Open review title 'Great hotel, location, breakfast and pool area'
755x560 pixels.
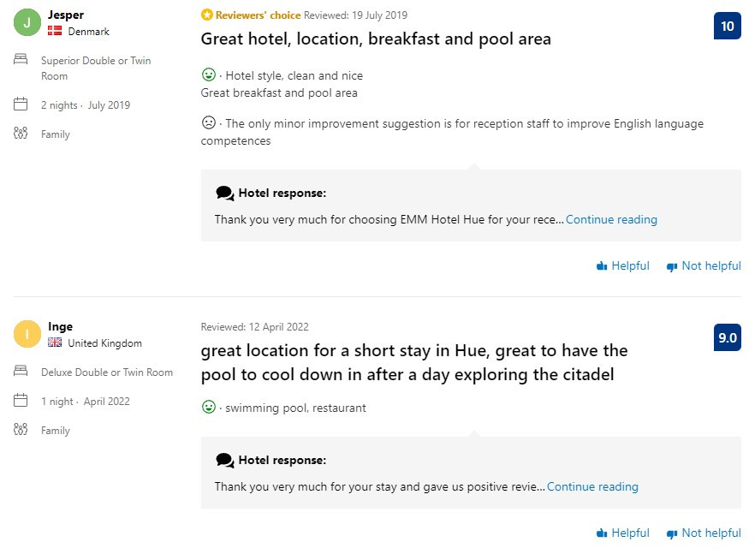tap(376, 39)
